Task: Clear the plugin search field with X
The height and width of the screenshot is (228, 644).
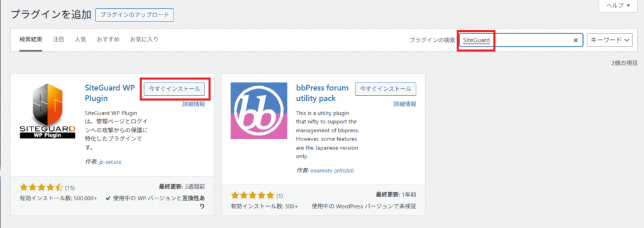Action: (x=575, y=40)
